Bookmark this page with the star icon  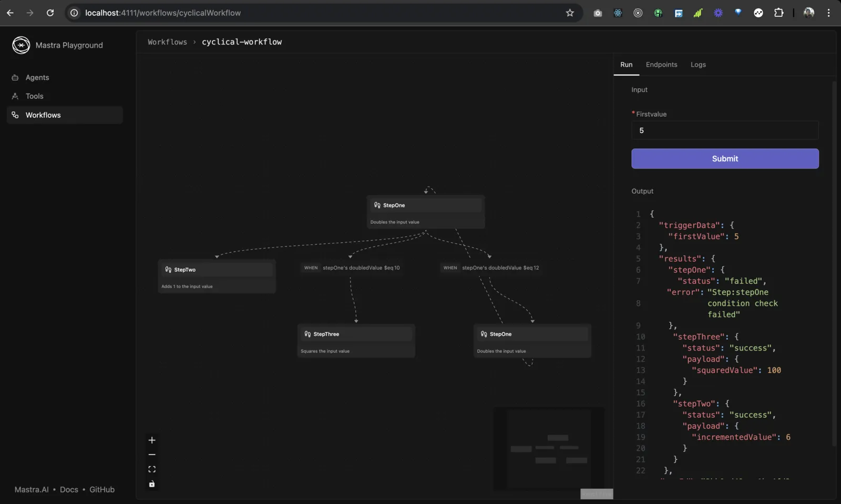pos(570,13)
